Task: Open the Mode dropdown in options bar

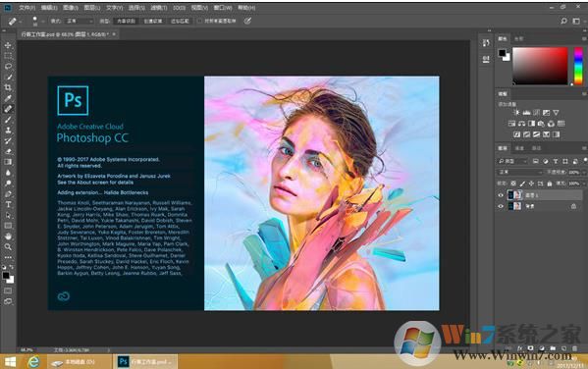Action: 80,21
